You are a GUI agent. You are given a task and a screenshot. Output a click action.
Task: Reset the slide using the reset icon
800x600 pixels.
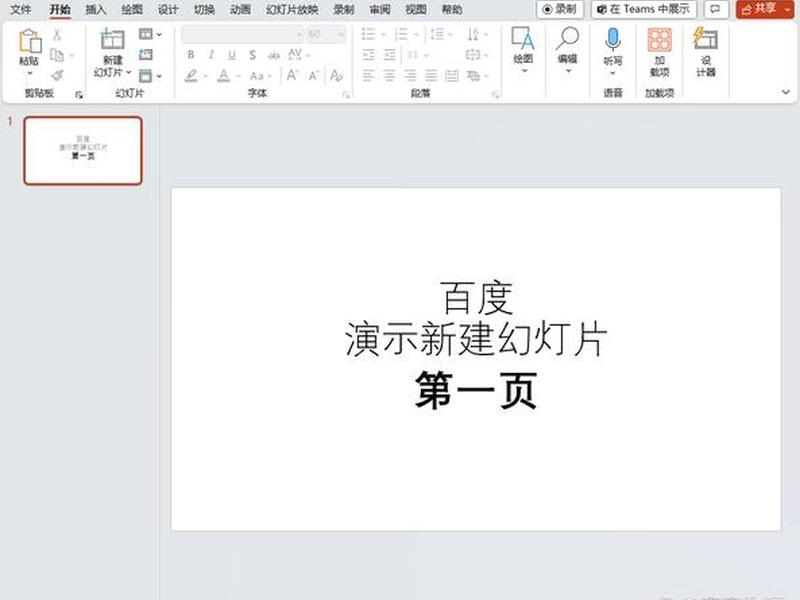tap(146, 55)
